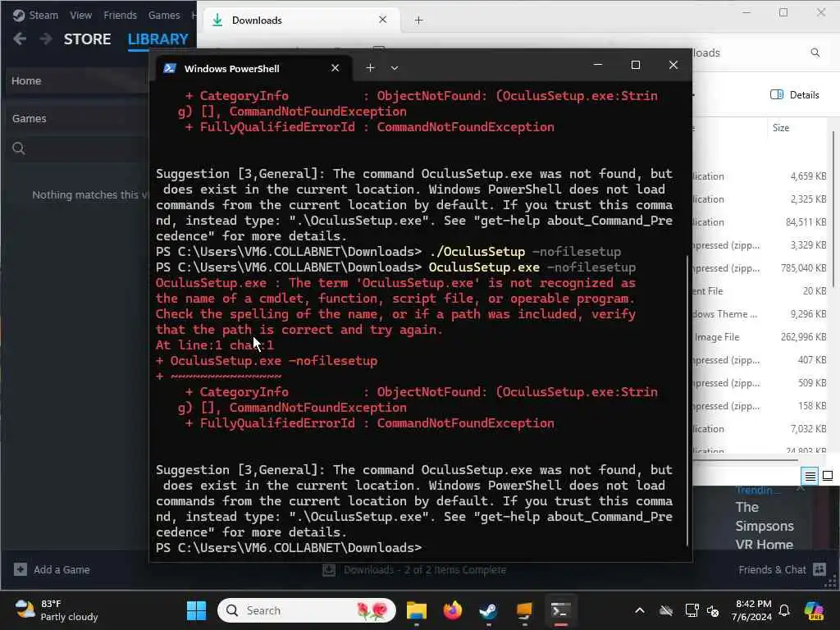
Task: Click the crossed-out cloud tray icon
Action: pos(665,610)
